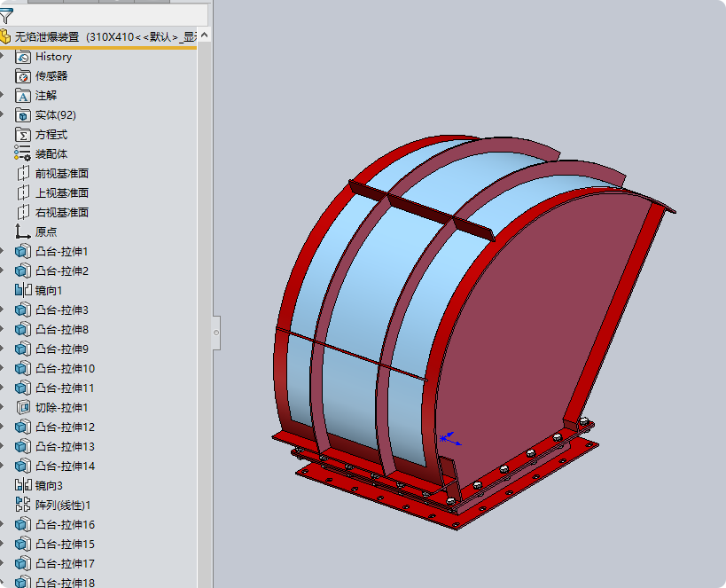This screenshot has height=588, width=726.
Task: Select the 右视基准面 label
Action: (62, 212)
